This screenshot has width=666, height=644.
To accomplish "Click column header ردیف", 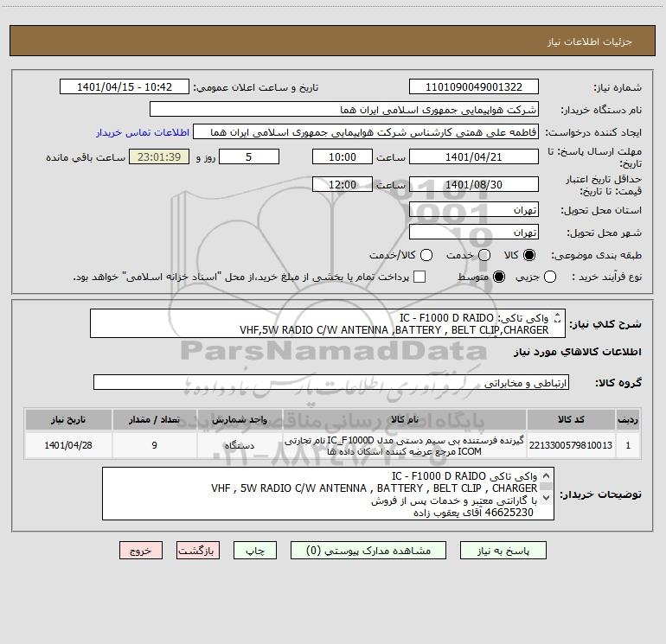I will tap(628, 420).
